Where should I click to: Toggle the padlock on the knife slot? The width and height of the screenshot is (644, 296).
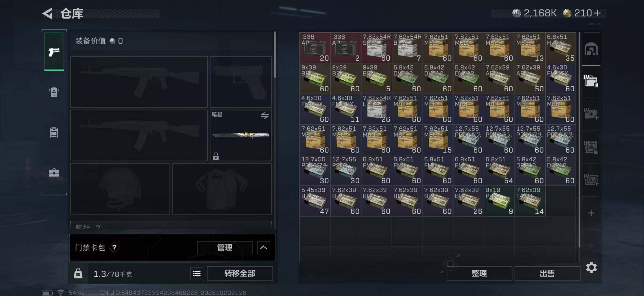click(x=216, y=156)
